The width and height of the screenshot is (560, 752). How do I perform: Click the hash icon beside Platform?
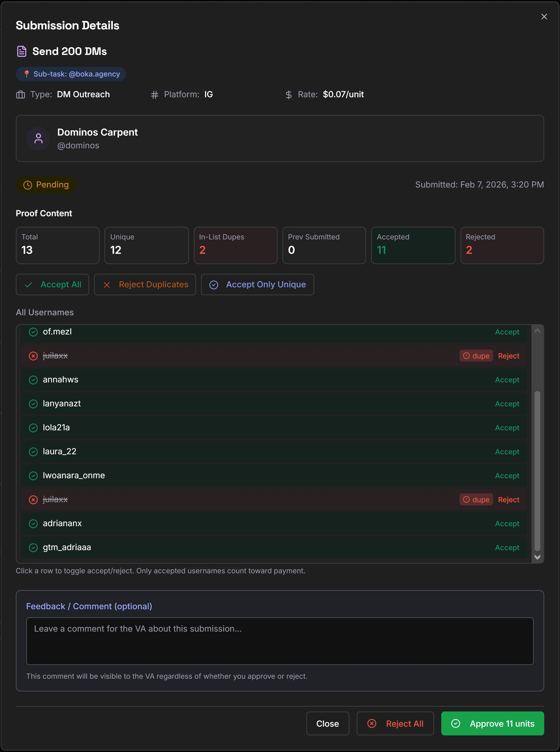coord(155,95)
